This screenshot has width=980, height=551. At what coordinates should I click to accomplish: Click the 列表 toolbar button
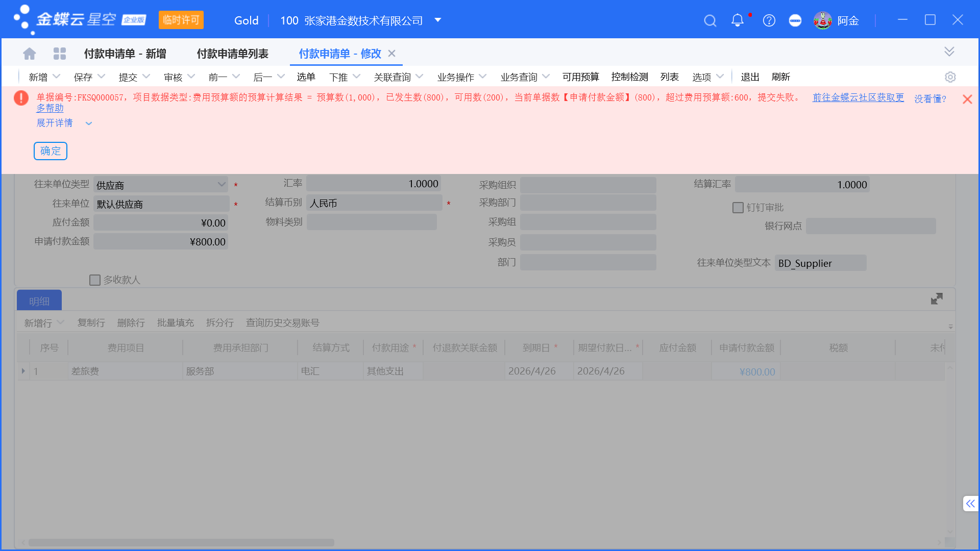point(669,77)
